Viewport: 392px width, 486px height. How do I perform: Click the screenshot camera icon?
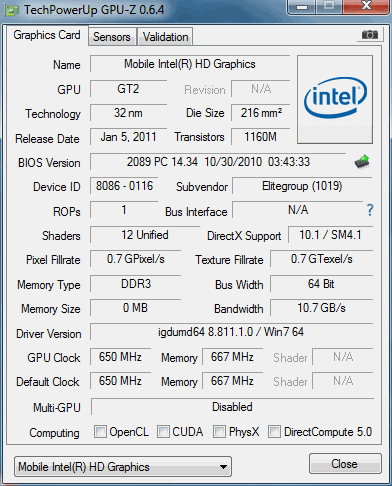(369, 34)
